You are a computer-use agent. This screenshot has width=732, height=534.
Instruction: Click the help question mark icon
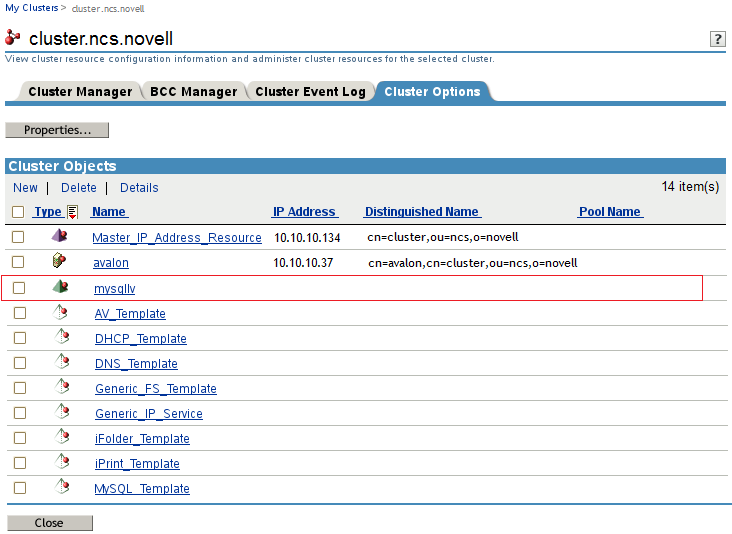[x=717, y=39]
